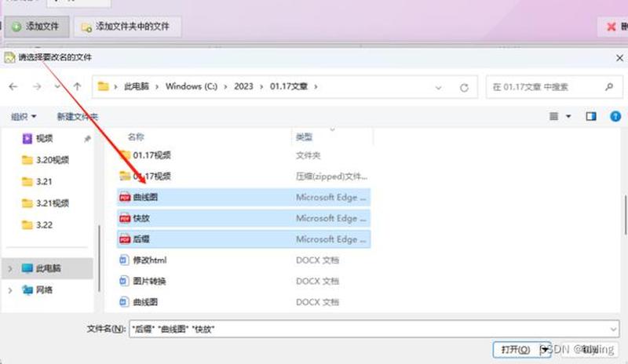Unpin 视频 with the pin icon

point(87,139)
